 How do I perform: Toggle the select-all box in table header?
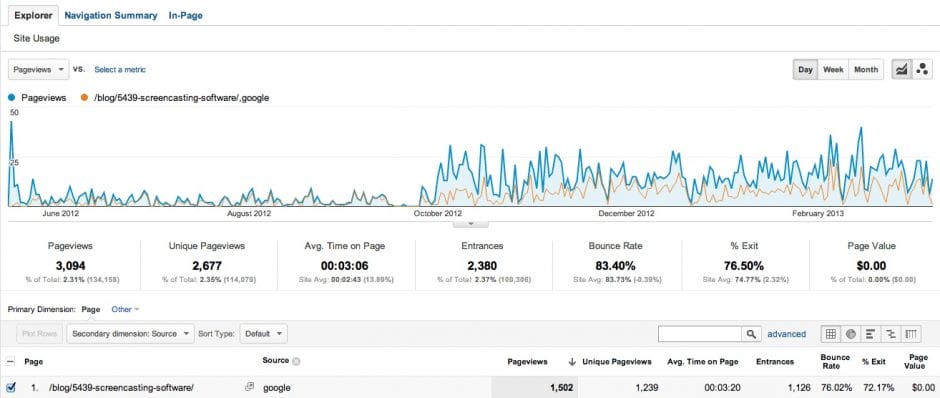[11, 361]
